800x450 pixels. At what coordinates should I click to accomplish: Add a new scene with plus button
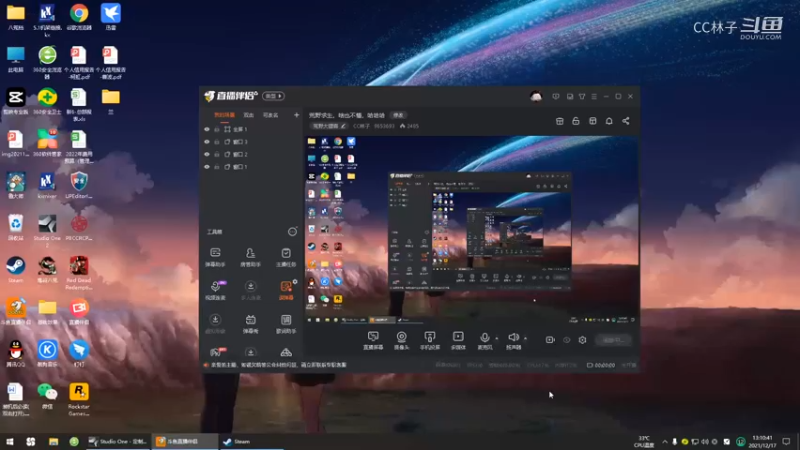[296, 115]
